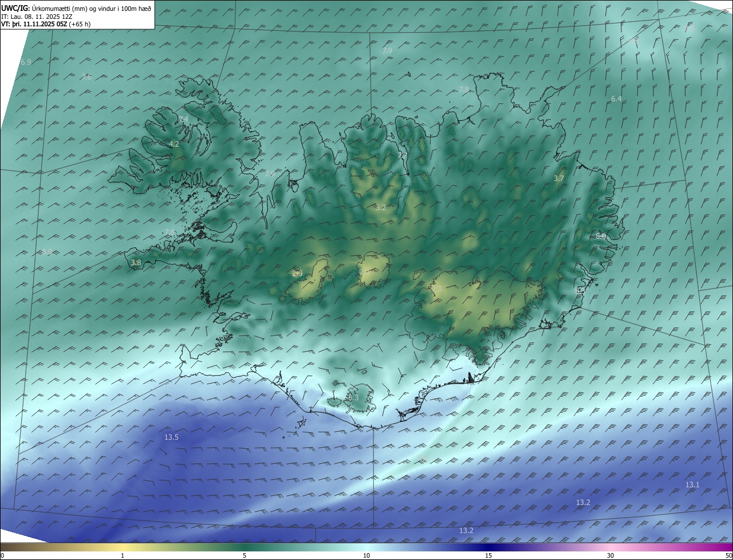Click the 3.2 value in north Iceland
733x560 pixels.
[381, 208]
